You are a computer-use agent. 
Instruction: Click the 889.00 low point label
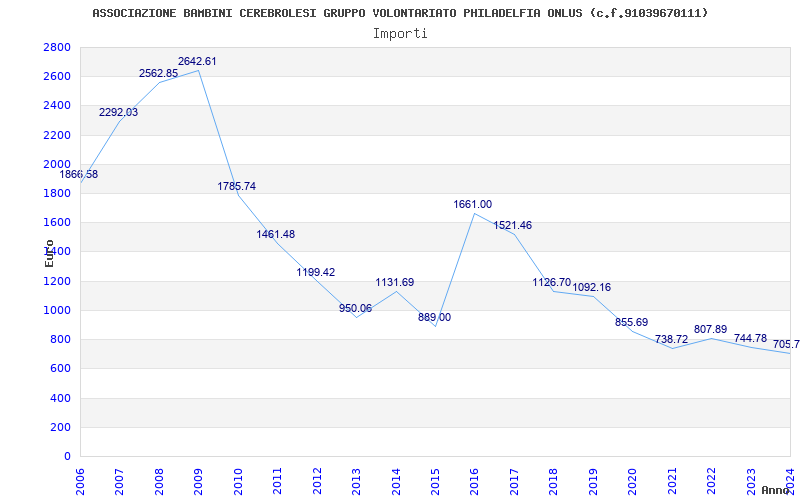click(434, 317)
